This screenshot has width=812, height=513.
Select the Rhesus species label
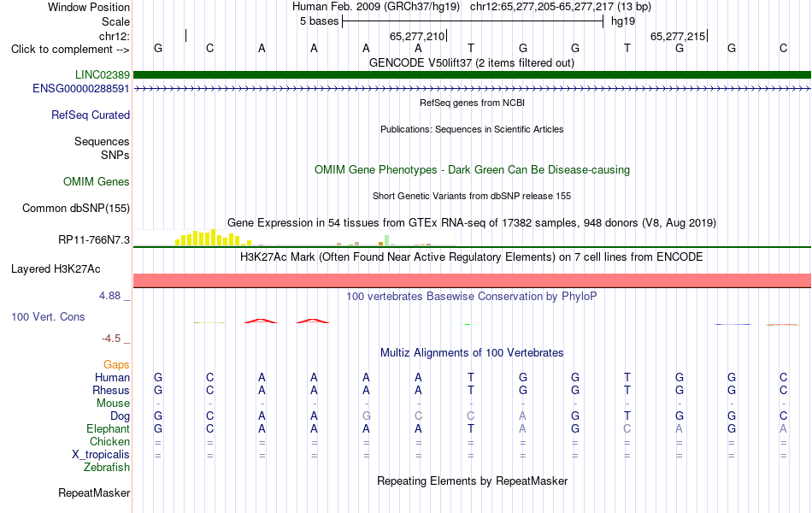111,390
